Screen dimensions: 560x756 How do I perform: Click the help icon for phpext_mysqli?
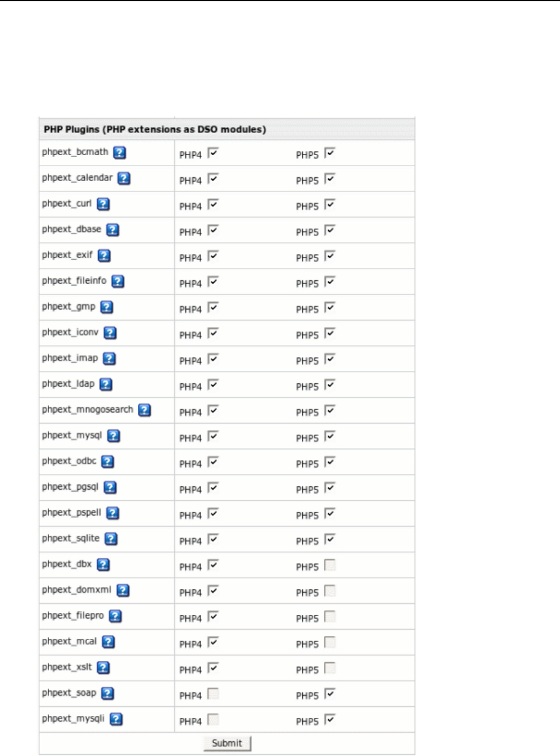coord(115,719)
